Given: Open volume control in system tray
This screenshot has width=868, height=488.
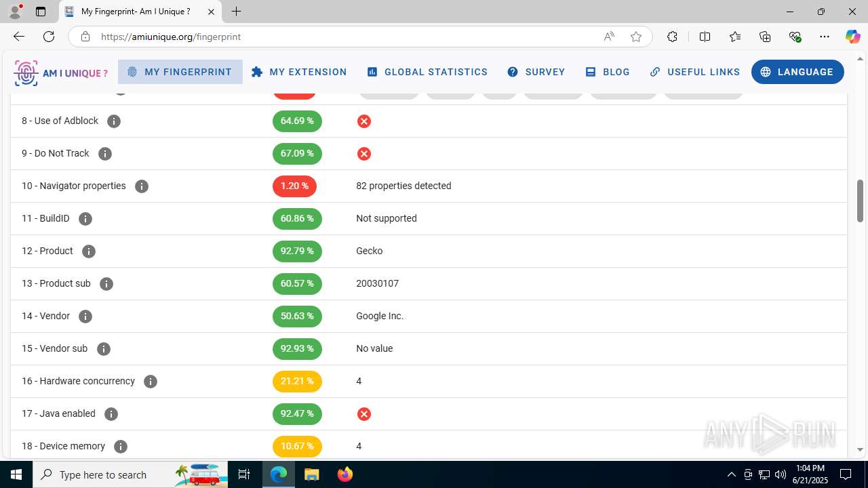Looking at the screenshot, I should pos(781,474).
